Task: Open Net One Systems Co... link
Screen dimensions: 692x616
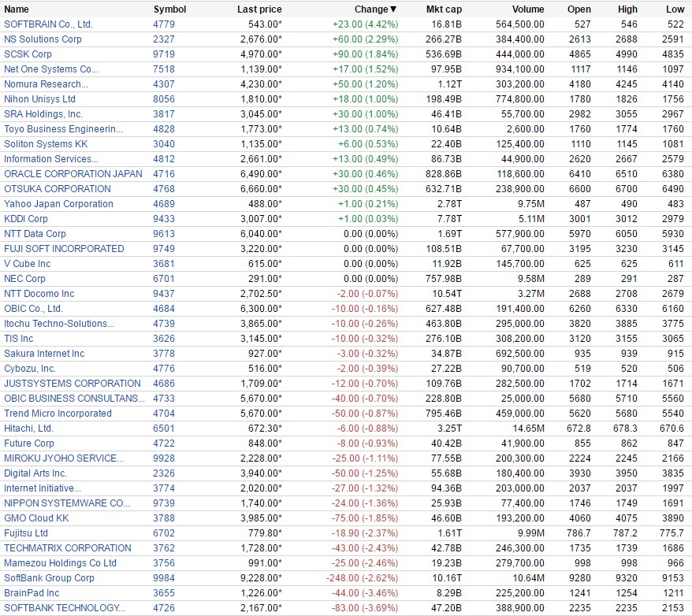Action: pyautogui.click(x=51, y=69)
